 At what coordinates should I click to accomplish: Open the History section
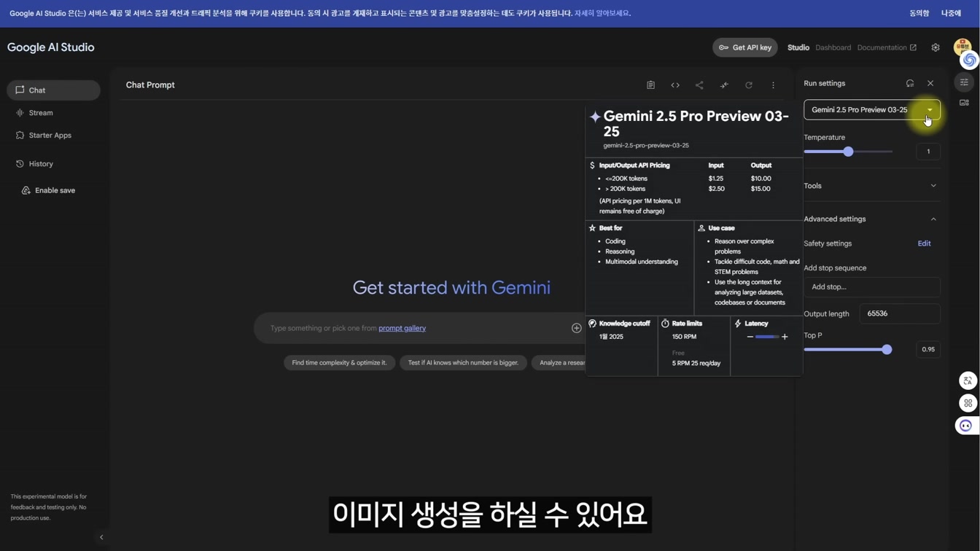(x=53, y=164)
